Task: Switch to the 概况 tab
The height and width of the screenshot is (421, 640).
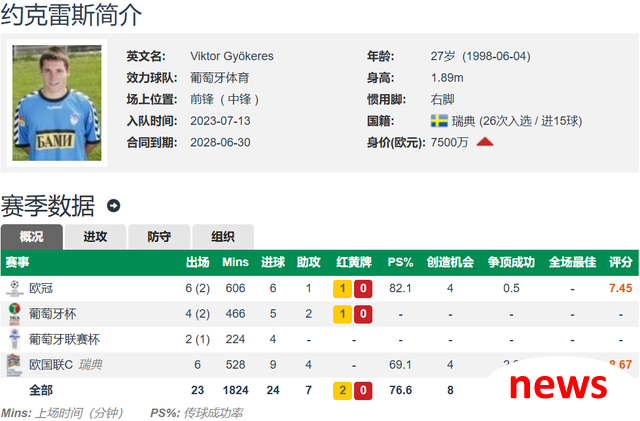Action: [x=32, y=236]
